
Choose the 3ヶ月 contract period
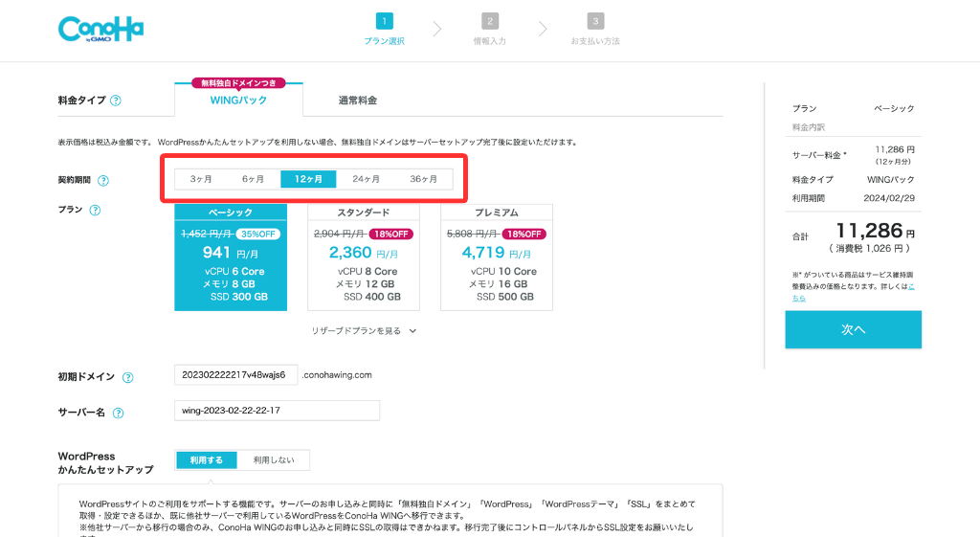coord(201,179)
